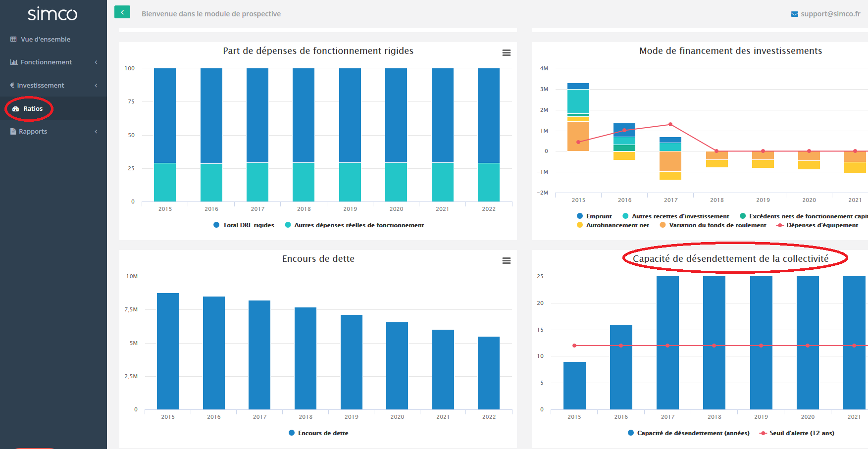The image size is (868, 449).
Task: Click the orange Variation du fonds de roulement swatch
Action: [663, 225]
